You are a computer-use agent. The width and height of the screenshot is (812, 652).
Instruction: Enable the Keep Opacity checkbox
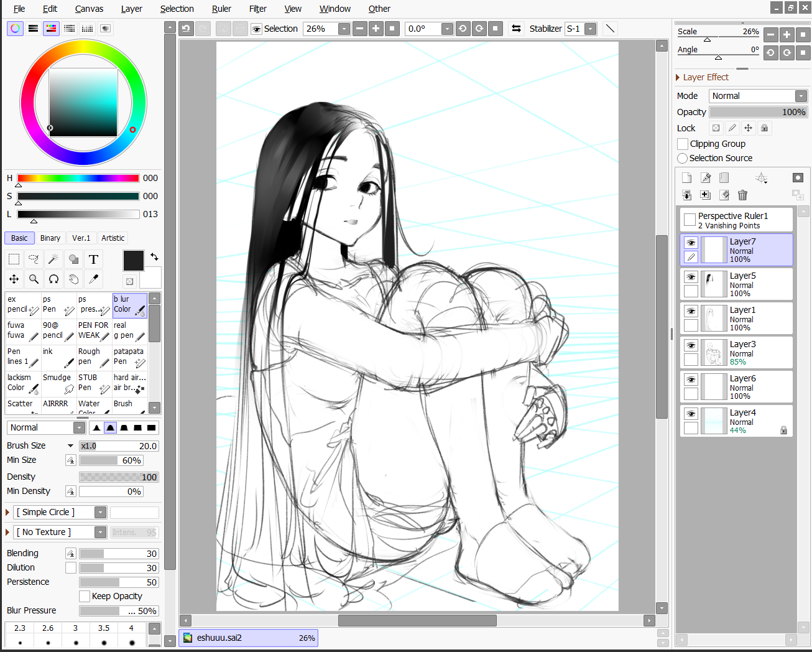pyautogui.click(x=85, y=596)
